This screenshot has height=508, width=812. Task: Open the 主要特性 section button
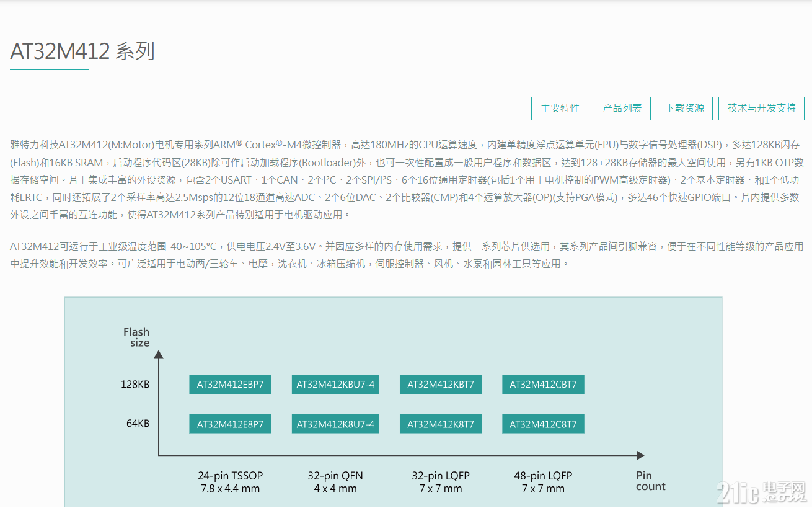(x=560, y=109)
